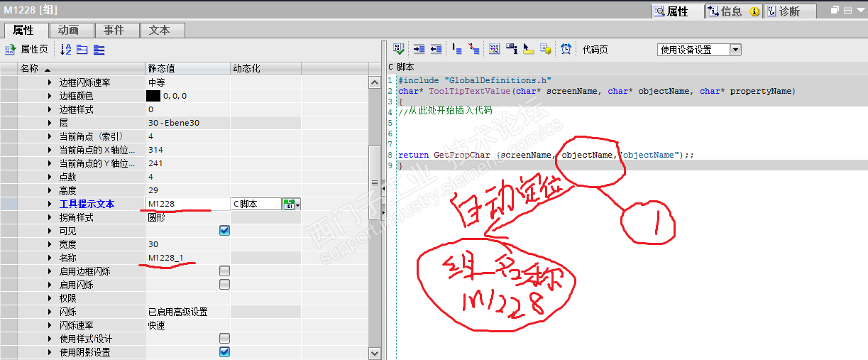Click the black 边框颜色 color swatch
The image size is (868, 360).
(x=153, y=96)
